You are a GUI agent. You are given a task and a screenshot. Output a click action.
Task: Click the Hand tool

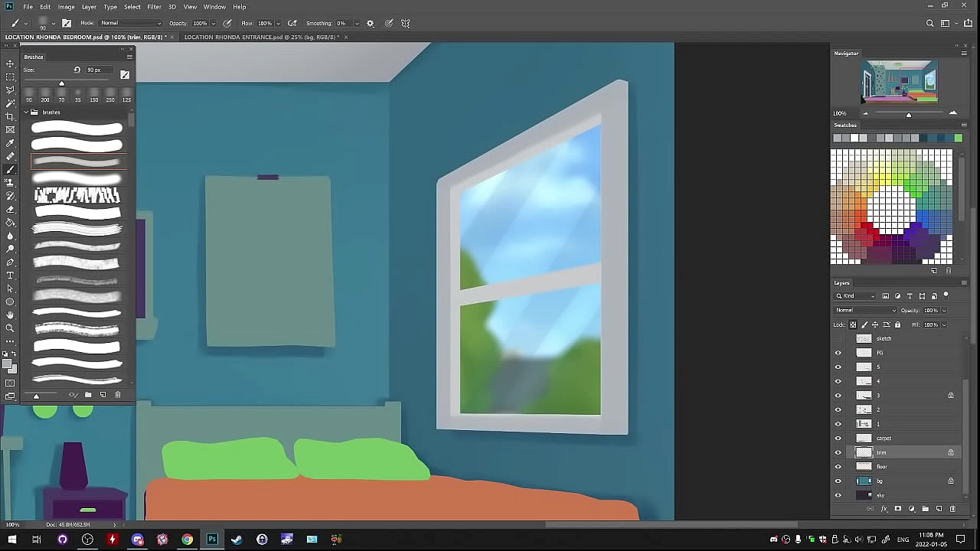tap(10, 315)
